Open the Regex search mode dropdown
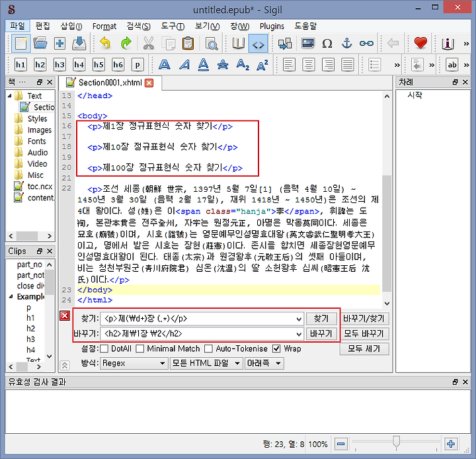Screen dimensions: 476x459 pos(134,363)
